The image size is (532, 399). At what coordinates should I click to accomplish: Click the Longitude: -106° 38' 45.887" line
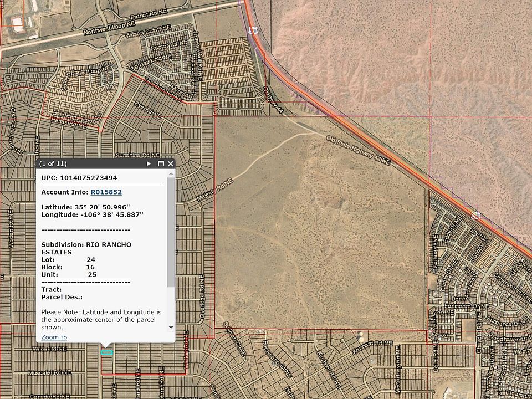click(93, 215)
